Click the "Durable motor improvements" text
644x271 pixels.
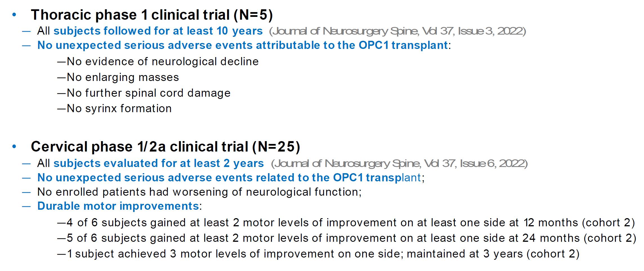pyautogui.click(x=118, y=206)
